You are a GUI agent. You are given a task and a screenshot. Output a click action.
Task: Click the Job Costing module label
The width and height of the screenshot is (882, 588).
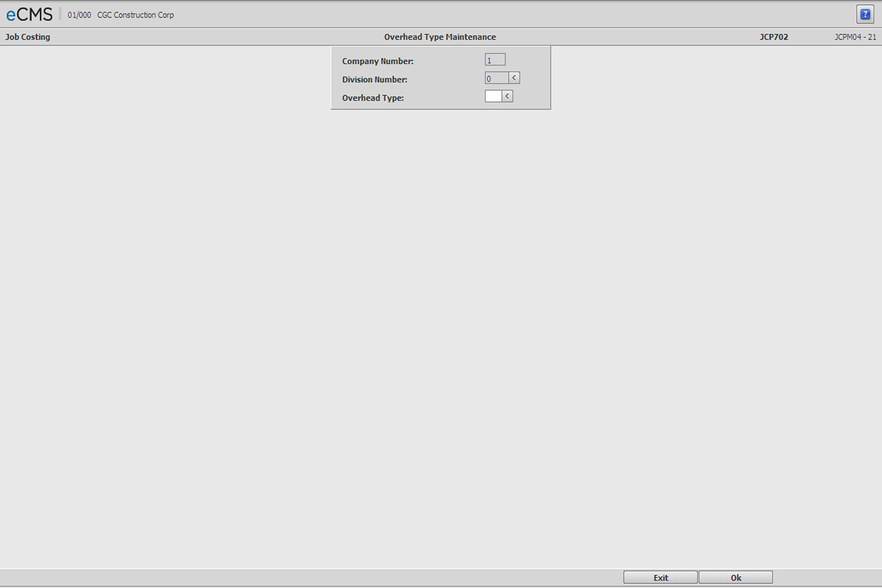27,37
